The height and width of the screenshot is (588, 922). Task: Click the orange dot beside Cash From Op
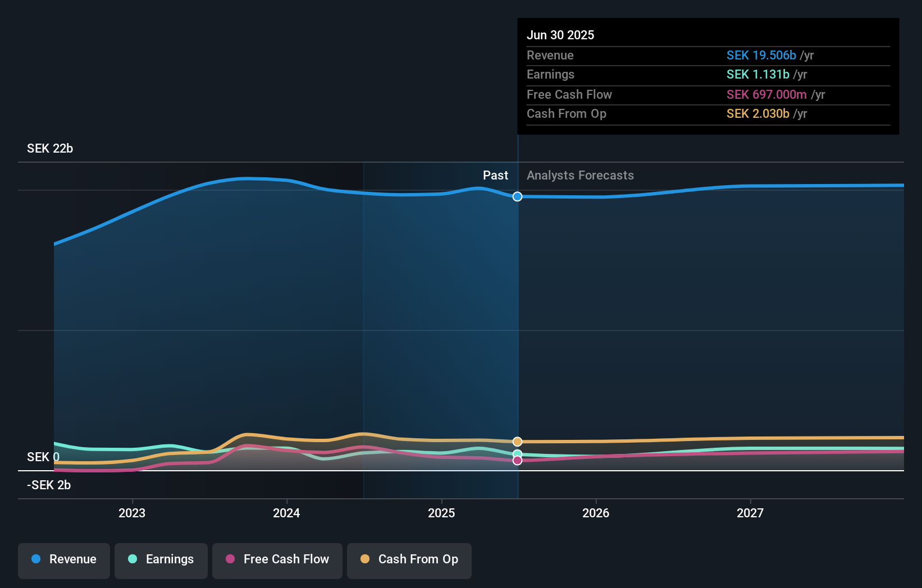tap(366, 559)
